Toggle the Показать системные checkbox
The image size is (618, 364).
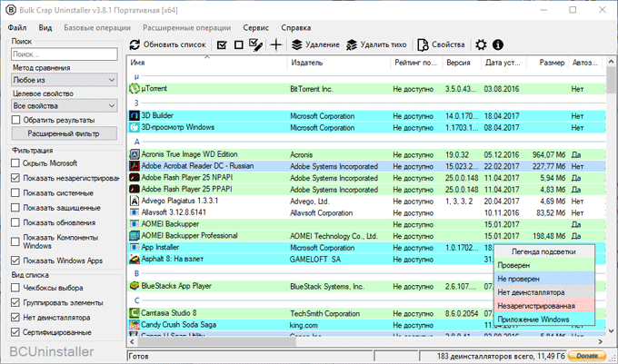point(16,192)
